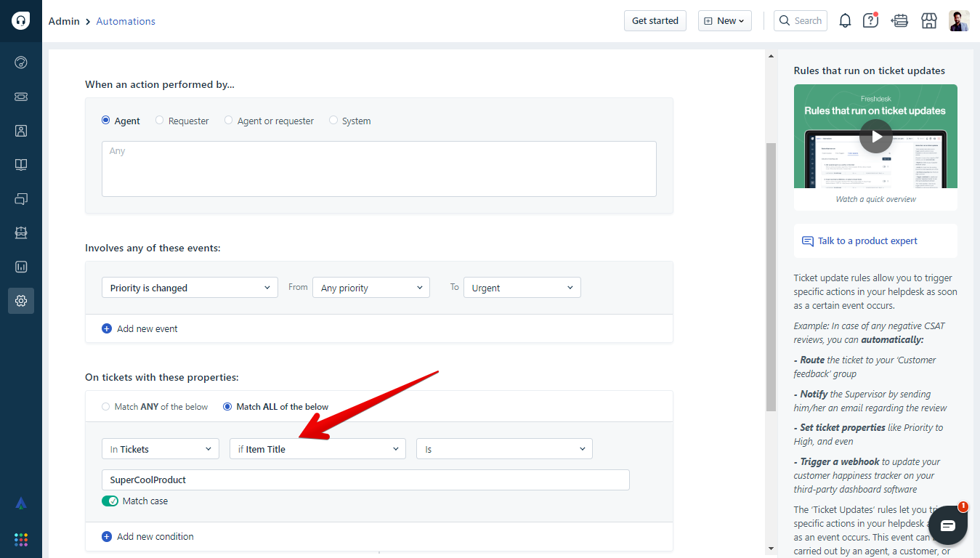Select the Requester radio button

(160, 121)
